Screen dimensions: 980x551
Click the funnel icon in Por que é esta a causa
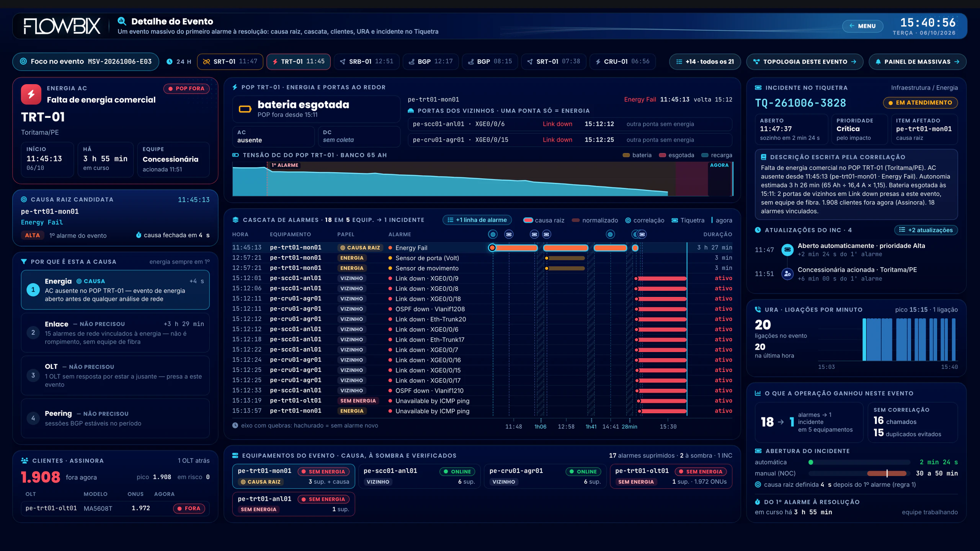pos(24,262)
